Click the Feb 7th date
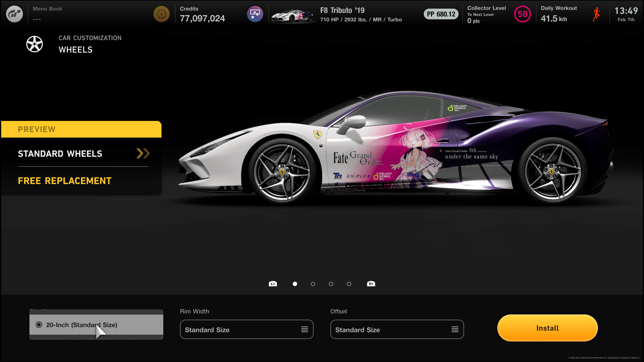 626,19
